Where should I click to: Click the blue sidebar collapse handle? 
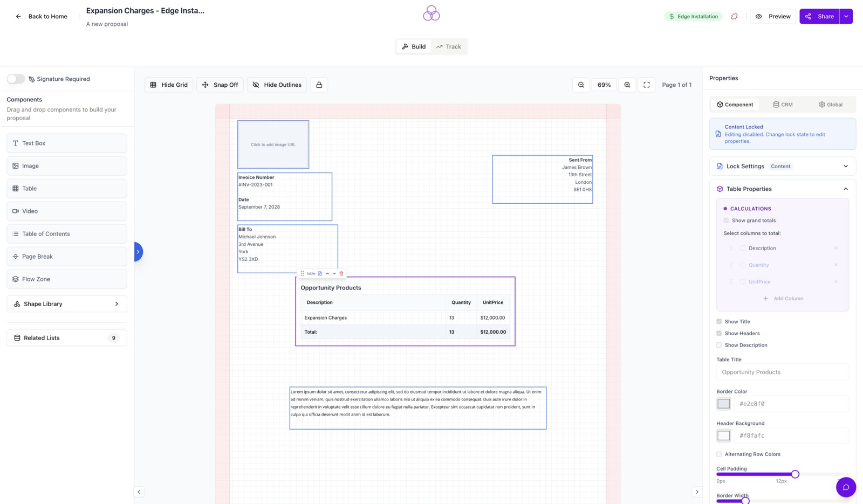tap(138, 252)
